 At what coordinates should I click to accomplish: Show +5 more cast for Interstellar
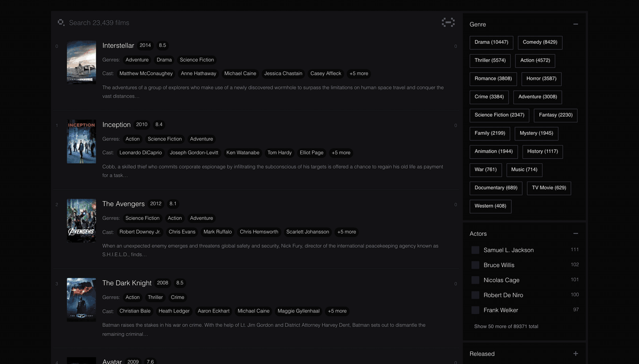359,73
